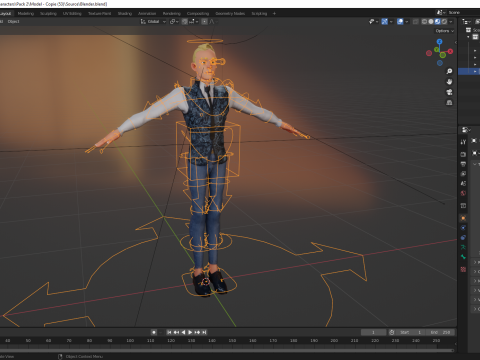The width and height of the screenshot is (480, 360).
Task: Open the viewport shading options dropdown
Action: (x=451, y=21)
